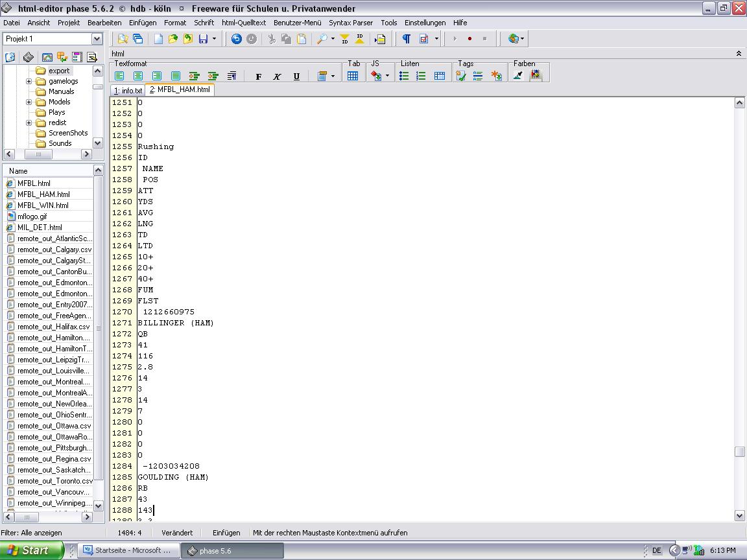Select the center-align text icon
Viewport: 747px width, 560px height.
point(138,76)
